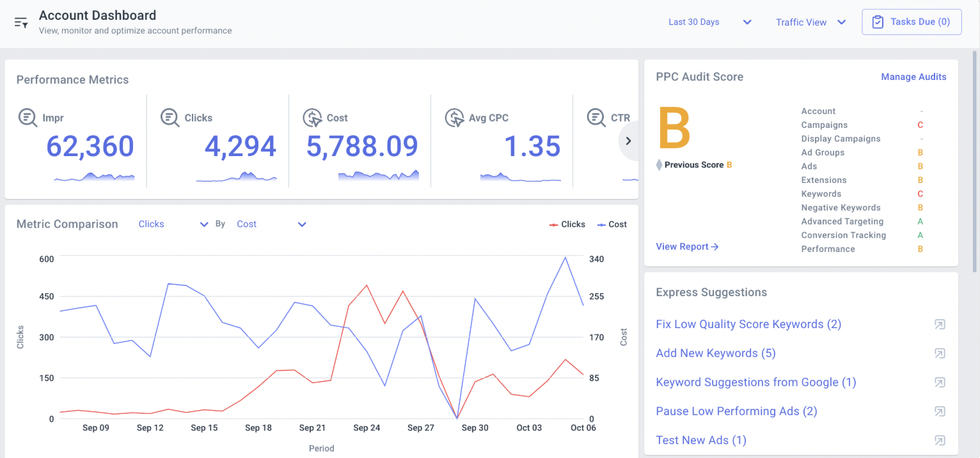This screenshot has height=458, width=980.
Task: Expand the Last 30 Days date dropdown
Action: pos(709,22)
